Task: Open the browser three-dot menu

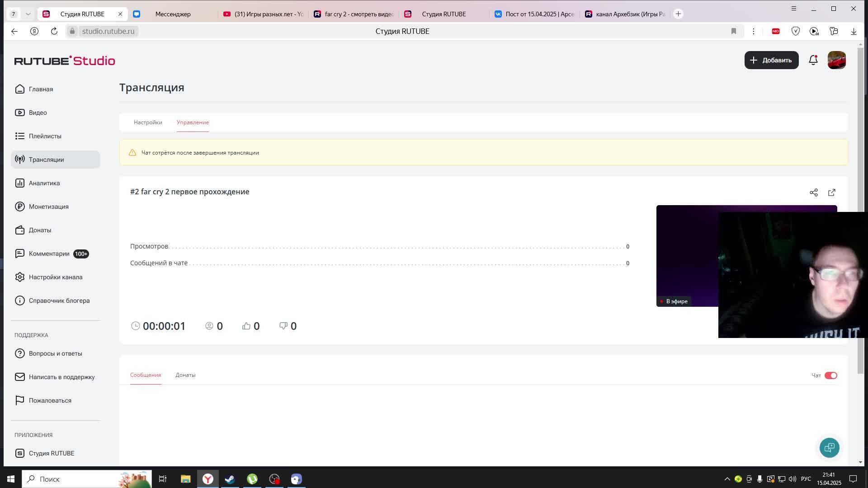Action: point(753,31)
